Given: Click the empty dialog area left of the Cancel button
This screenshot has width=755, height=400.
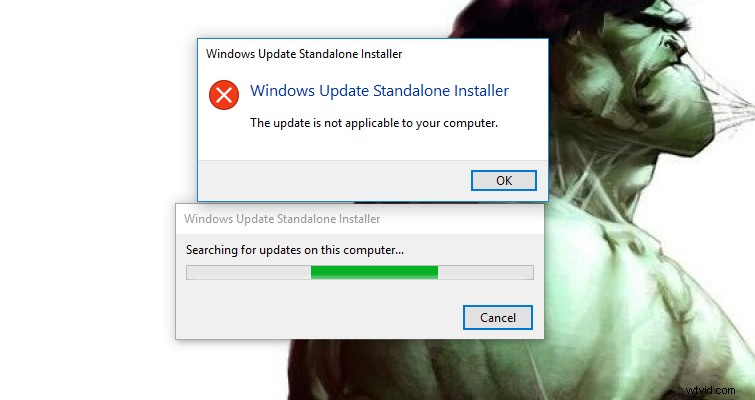Looking at the screenshot, I should [x=319, y=318].
